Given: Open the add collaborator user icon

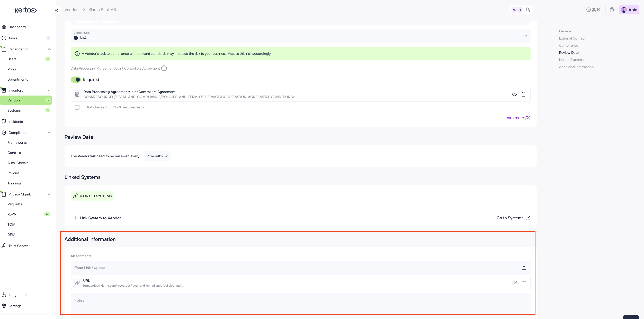Looking at the screenshot, I should 528,10.
